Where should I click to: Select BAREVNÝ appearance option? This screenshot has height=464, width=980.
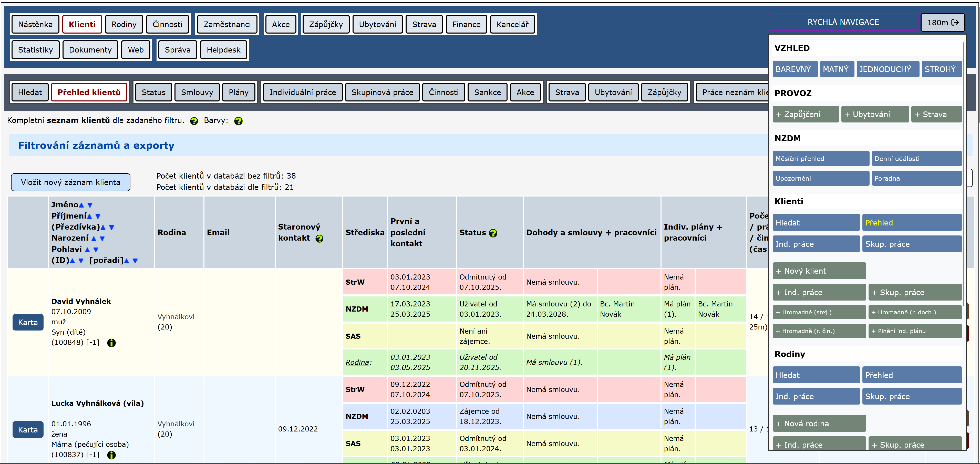coord(793,69)
